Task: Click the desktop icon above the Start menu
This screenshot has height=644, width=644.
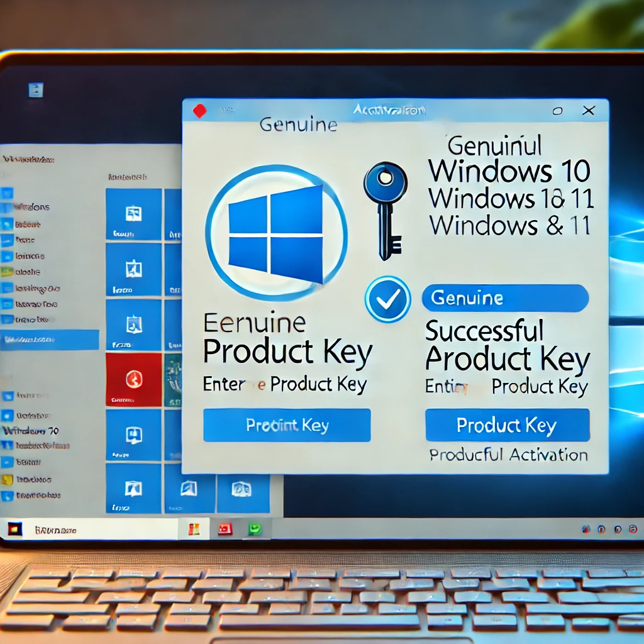Action: click(x=36, y=90)
